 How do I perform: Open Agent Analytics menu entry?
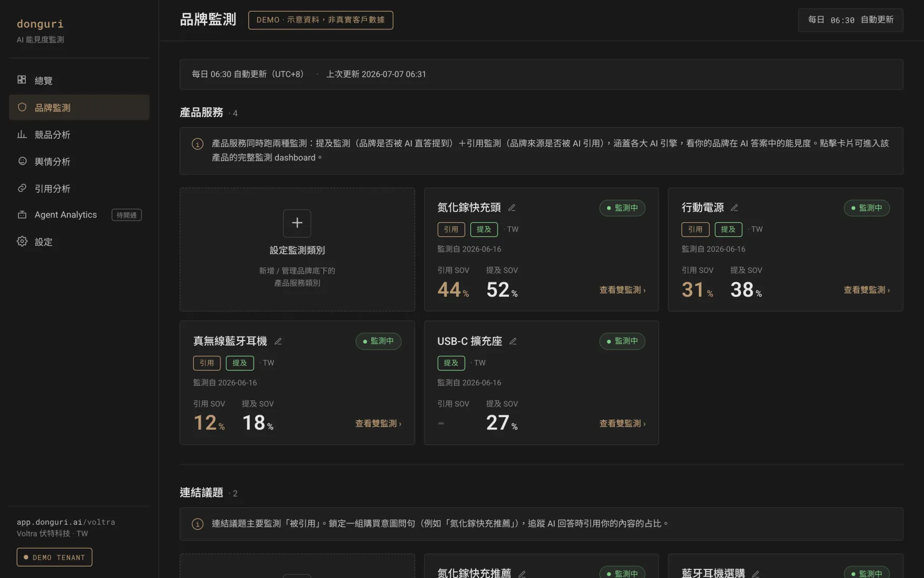[79, 215]
